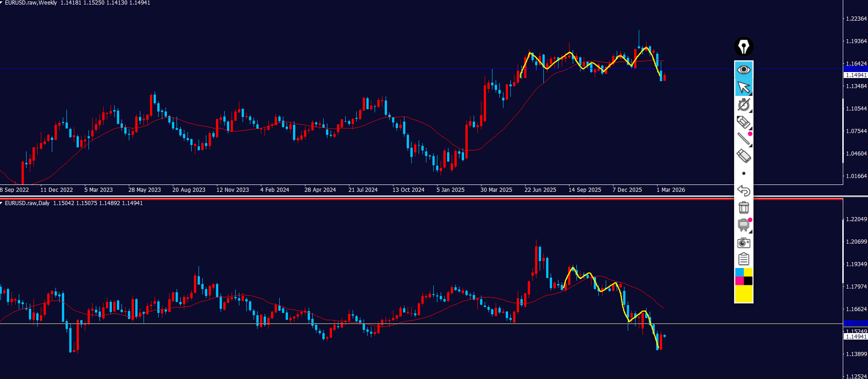Select the black color swatch
This screenshot has width=868, height=379.
[748, 281]
